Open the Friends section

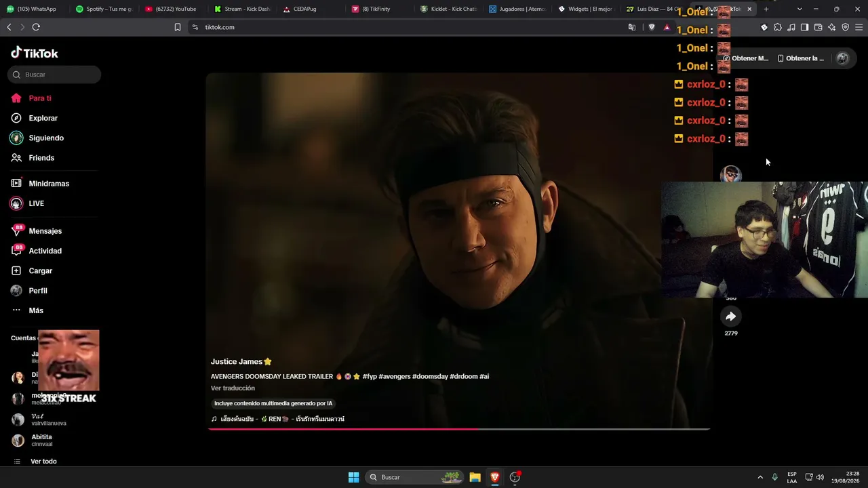click(x=33, y=158)
